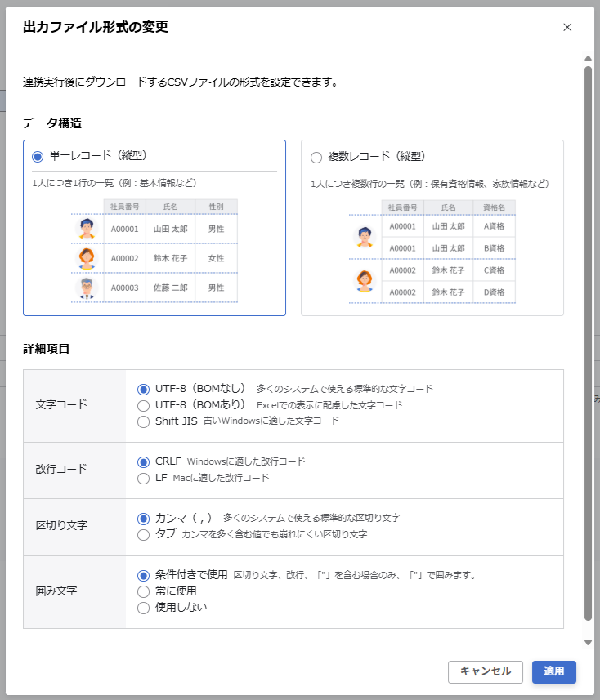This screenshot has height=700, width=600.
Task: Click the single-record example table image
Action: (154, 251)
